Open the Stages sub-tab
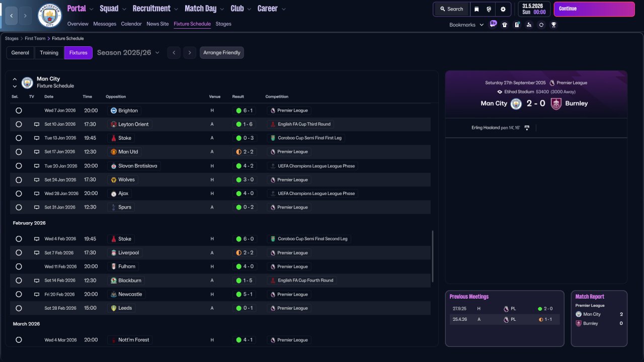 (223, 24)
